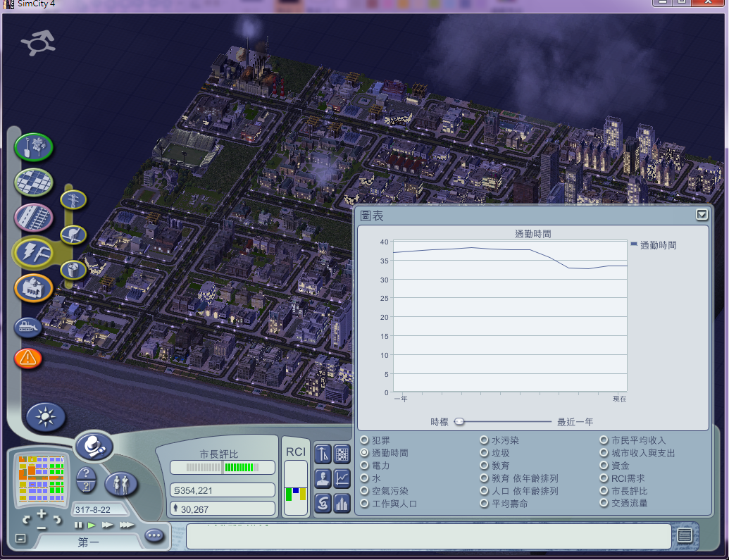
Task: Select the 城市收入與支出 graph radio button
Action: pyautogui.click(x=604, y=452)
